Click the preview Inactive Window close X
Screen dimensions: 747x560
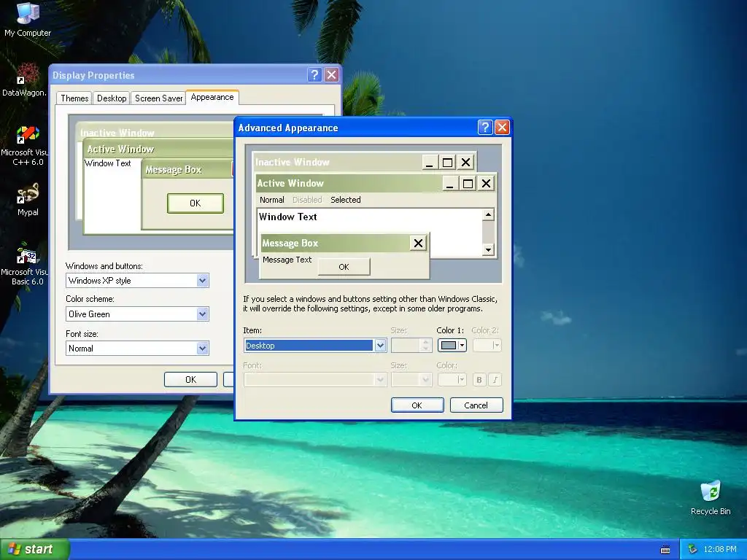465,163
